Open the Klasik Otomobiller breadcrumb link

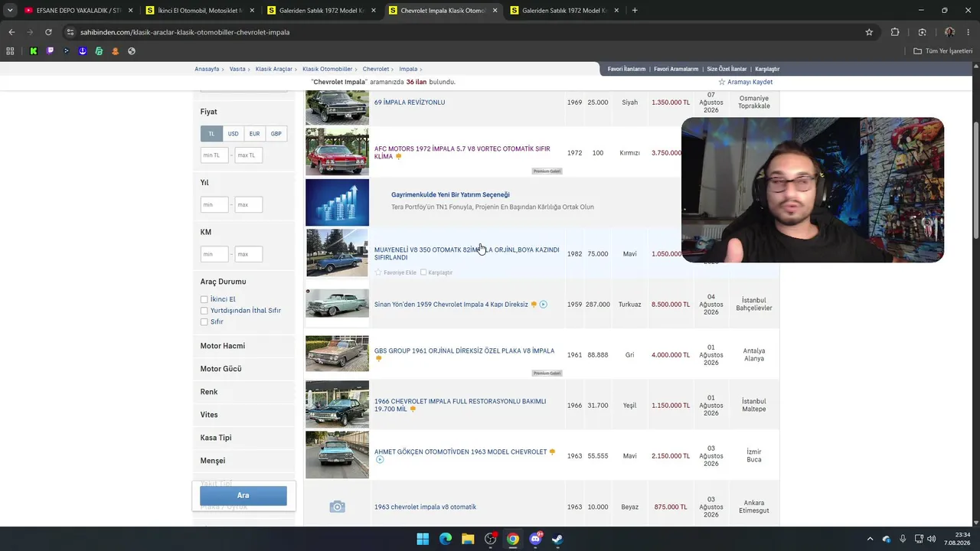tap(328, 69)
